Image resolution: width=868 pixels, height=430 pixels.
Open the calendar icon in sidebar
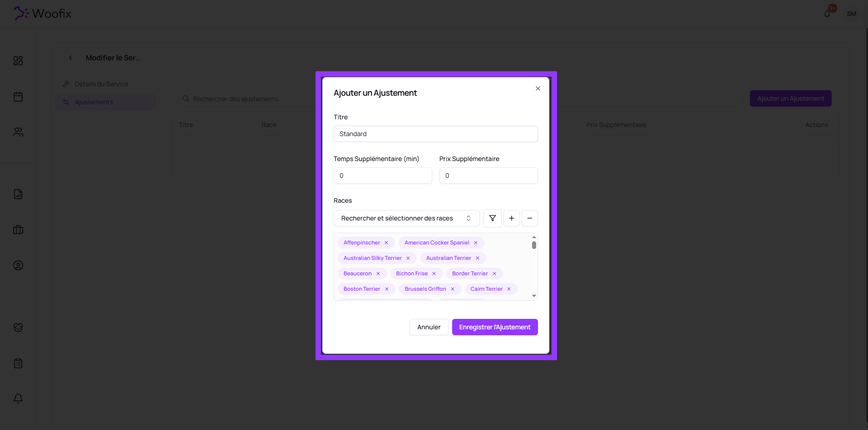pos(18,97)
